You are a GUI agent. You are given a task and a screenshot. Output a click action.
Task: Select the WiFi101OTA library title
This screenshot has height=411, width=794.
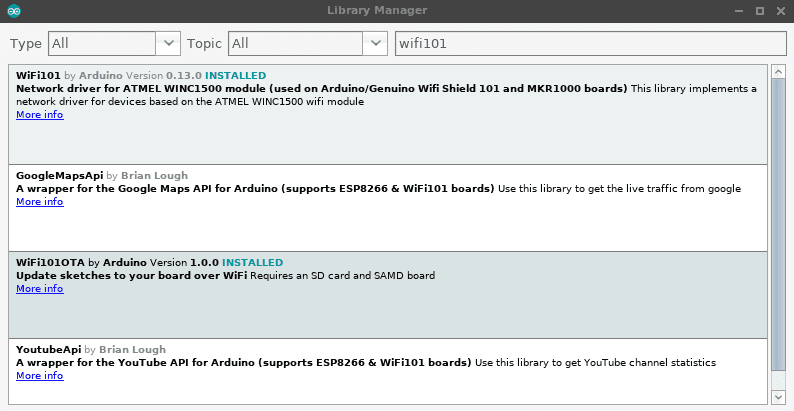tap(50, 263)
